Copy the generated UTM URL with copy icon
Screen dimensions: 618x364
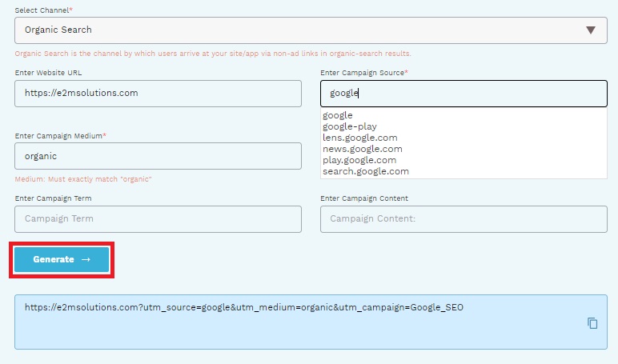point(592,323)
